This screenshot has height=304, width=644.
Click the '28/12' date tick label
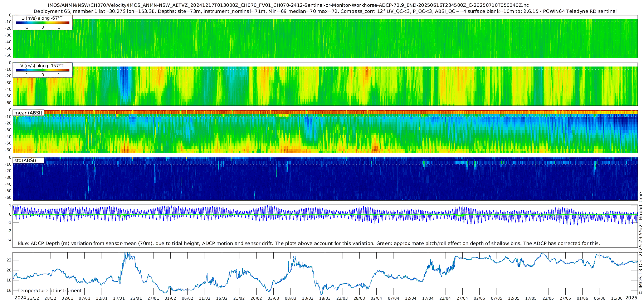pos(50,298)
